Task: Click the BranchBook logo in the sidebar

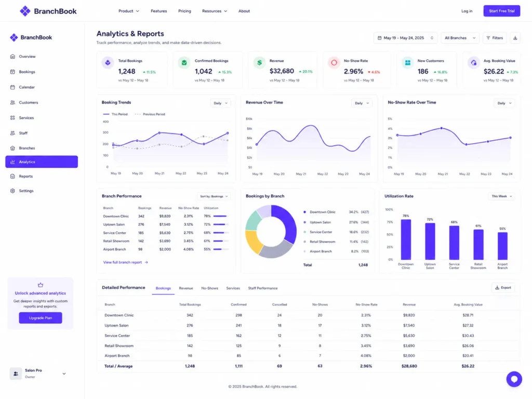Action: tap(31, 37)
